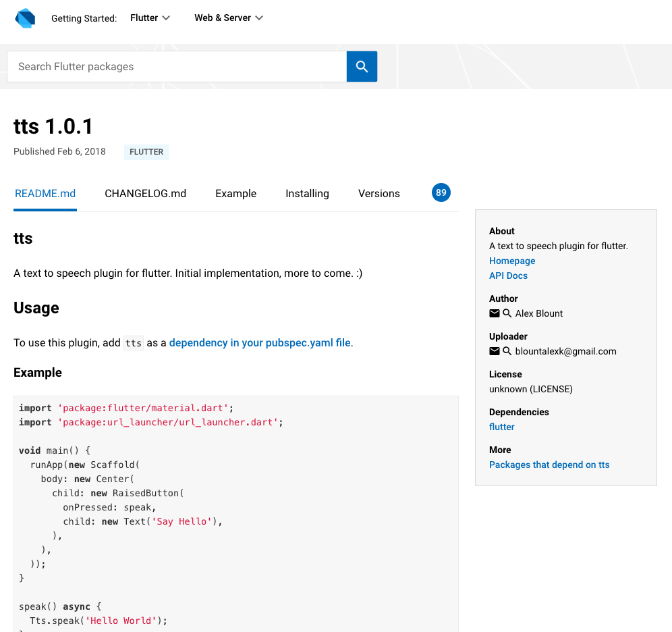
Task: Focus the Search Flutter packages field
Action: coord(177,66)
